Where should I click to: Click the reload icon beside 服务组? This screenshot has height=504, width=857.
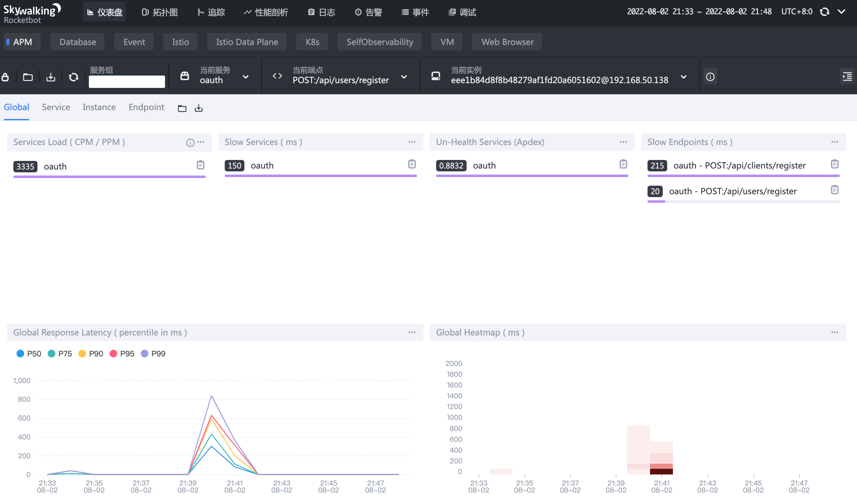click(73, 77)
